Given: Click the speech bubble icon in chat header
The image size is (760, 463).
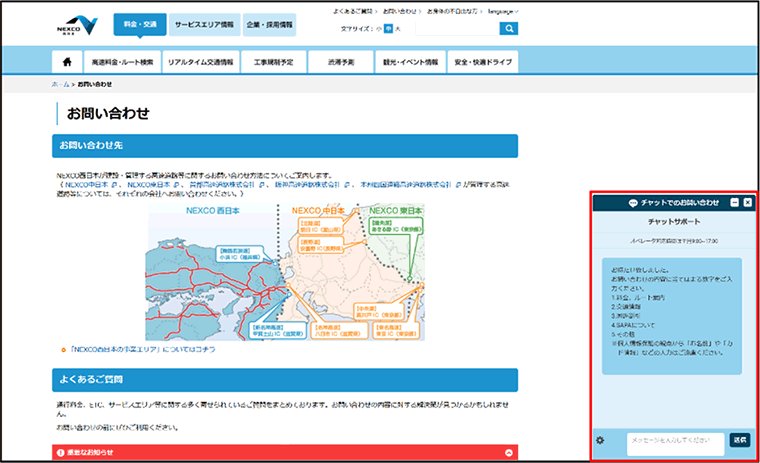Looking at the screenshot, I should 633,203.
